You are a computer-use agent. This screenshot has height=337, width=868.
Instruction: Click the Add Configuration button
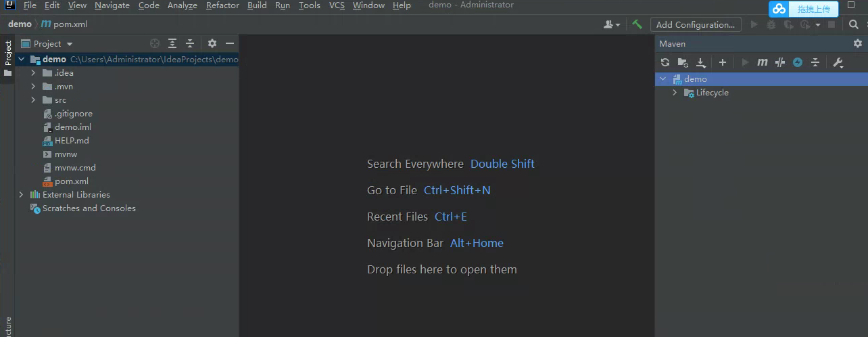point(695,24)
